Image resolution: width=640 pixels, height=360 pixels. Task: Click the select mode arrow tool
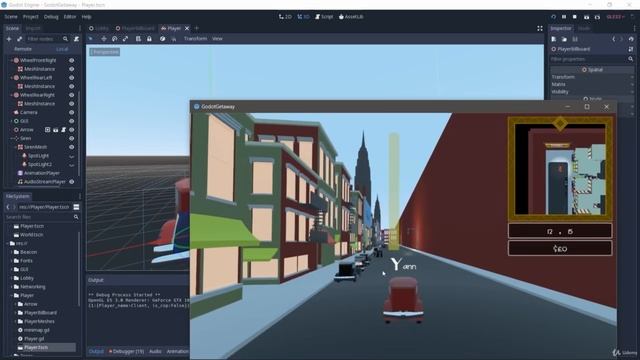(91, 38)
